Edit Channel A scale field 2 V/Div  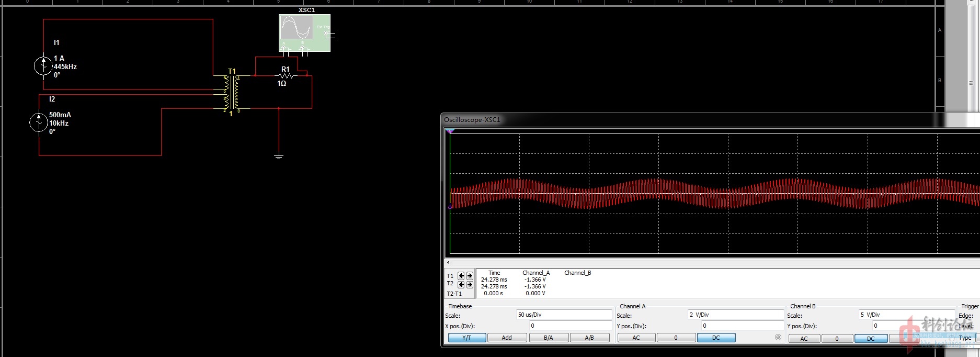[x=736, y=315]
